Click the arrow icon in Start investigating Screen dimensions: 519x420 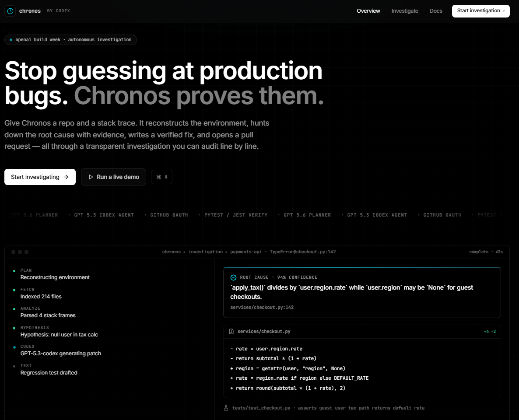[66, 177]
